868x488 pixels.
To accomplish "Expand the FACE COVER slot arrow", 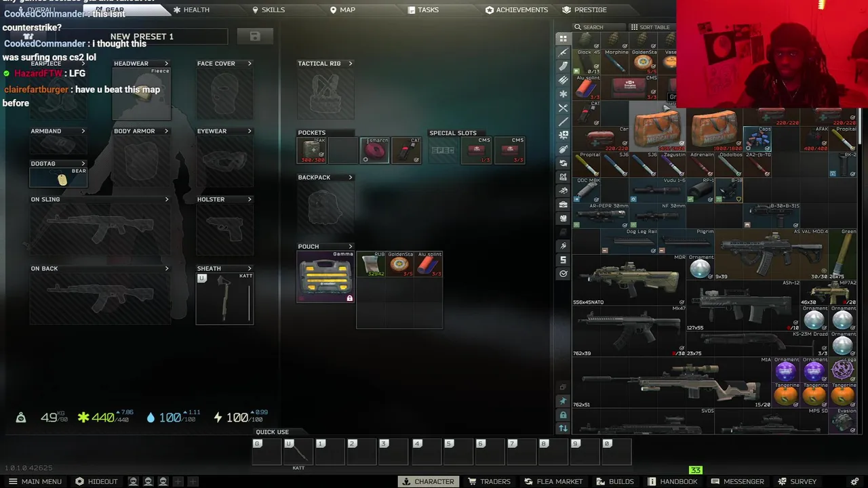I will click(x=249, y=64).
